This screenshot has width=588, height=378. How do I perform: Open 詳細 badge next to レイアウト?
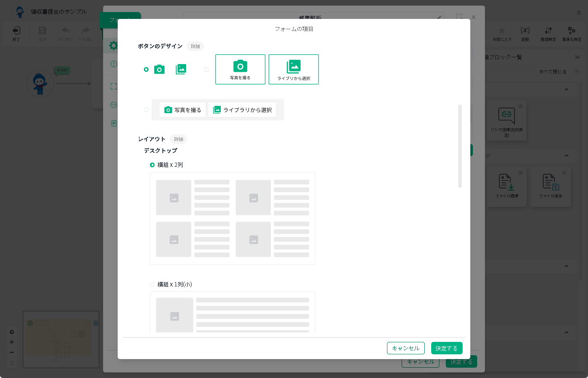tap(178, 139)
